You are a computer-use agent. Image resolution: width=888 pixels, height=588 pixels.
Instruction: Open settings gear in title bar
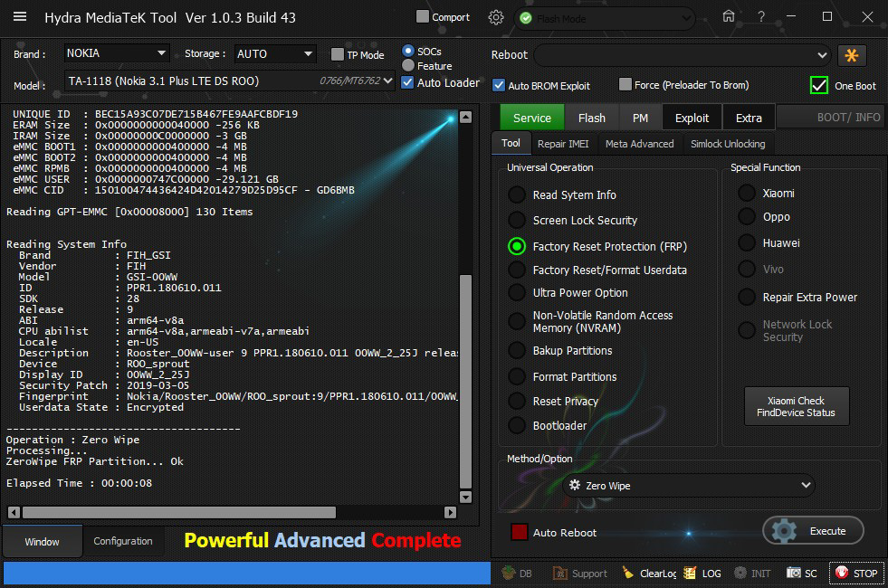pos(495,17)
